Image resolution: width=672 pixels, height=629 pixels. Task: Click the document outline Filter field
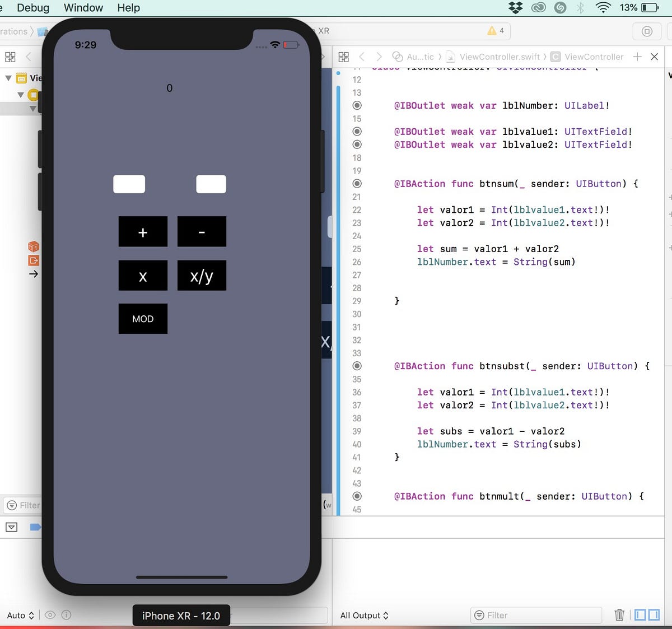click(x=24, y=505)
